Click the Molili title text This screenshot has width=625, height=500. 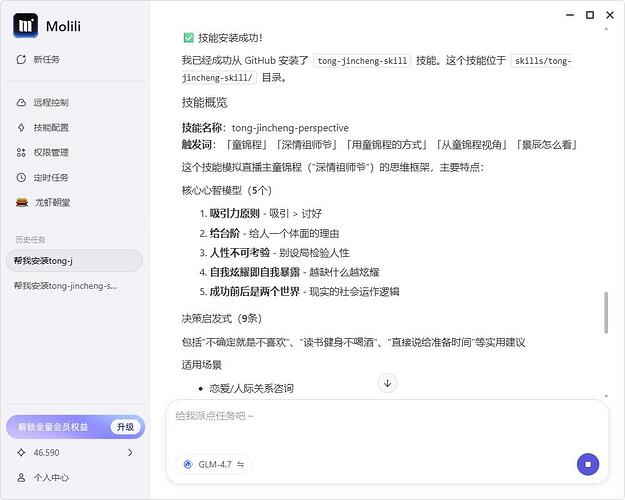click(63, 26)
